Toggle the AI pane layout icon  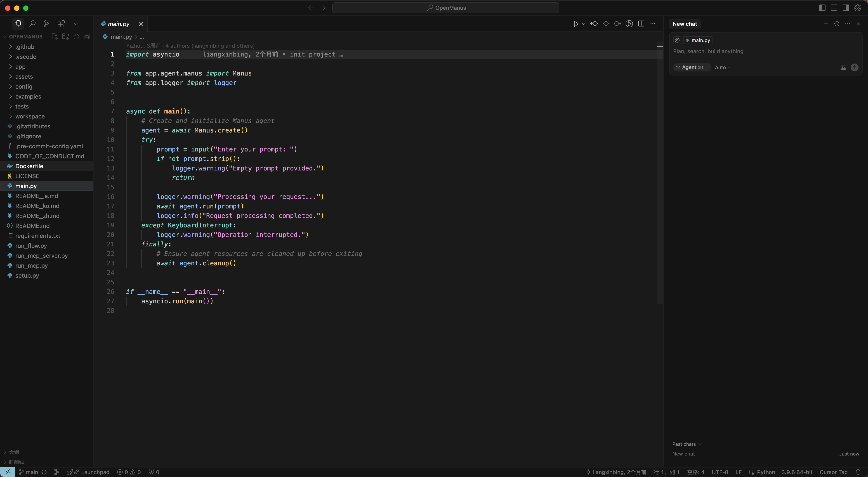846,7
